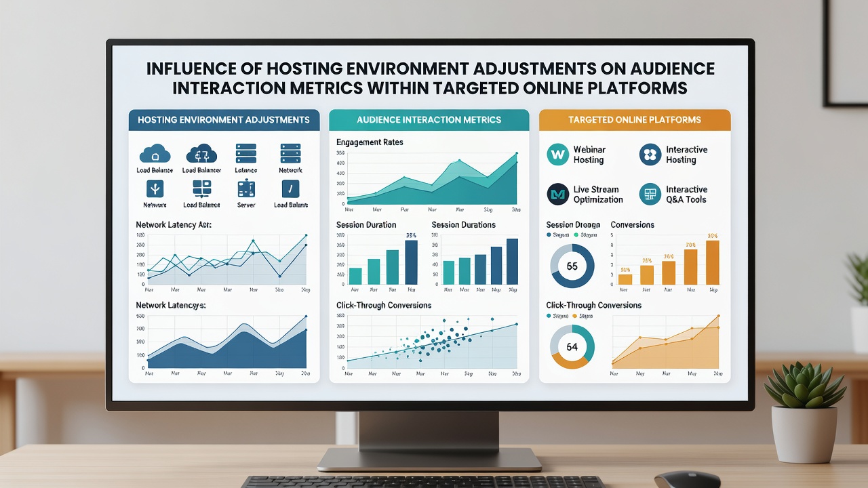Screen dimensions: 868x488
Task: Select the "Conversions" heading above orange bars
Action: click(632, 224)
